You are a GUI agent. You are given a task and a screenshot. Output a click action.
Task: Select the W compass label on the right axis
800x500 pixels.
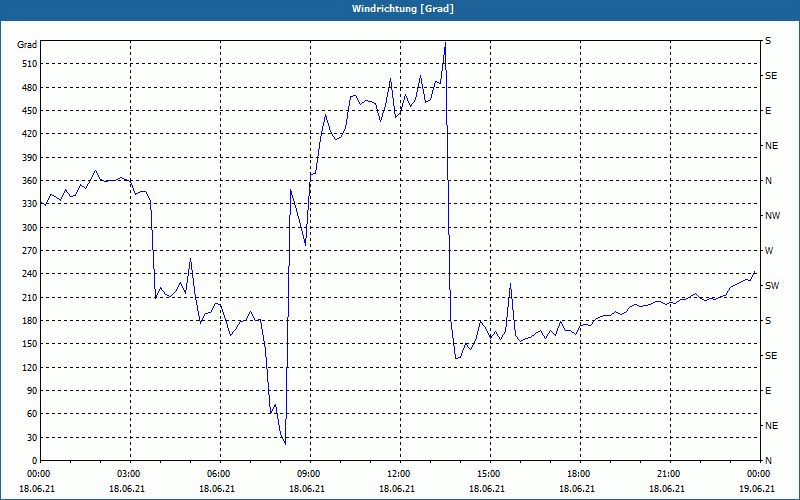[x=769, y=251]
